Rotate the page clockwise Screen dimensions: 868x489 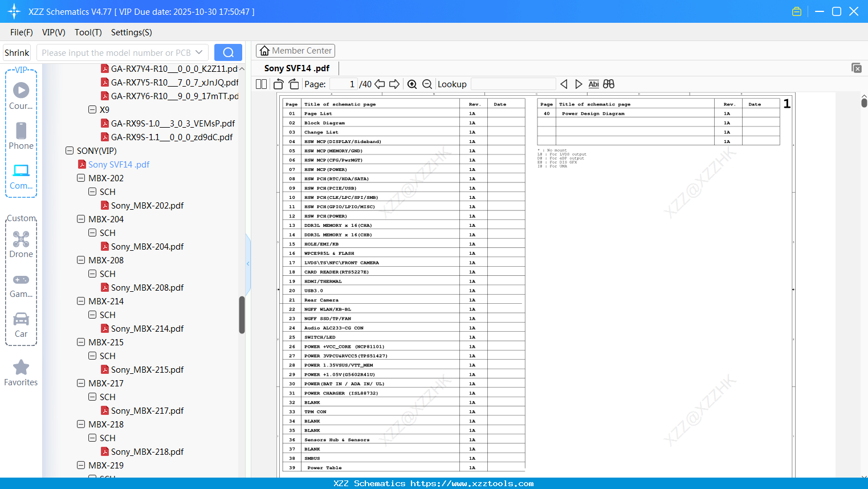tap(294, 84)
